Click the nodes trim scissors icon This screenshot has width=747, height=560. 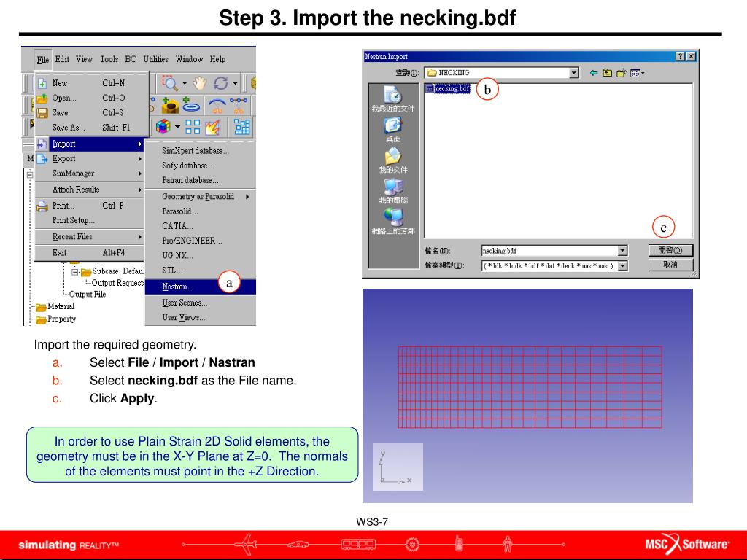coord(239,105)
